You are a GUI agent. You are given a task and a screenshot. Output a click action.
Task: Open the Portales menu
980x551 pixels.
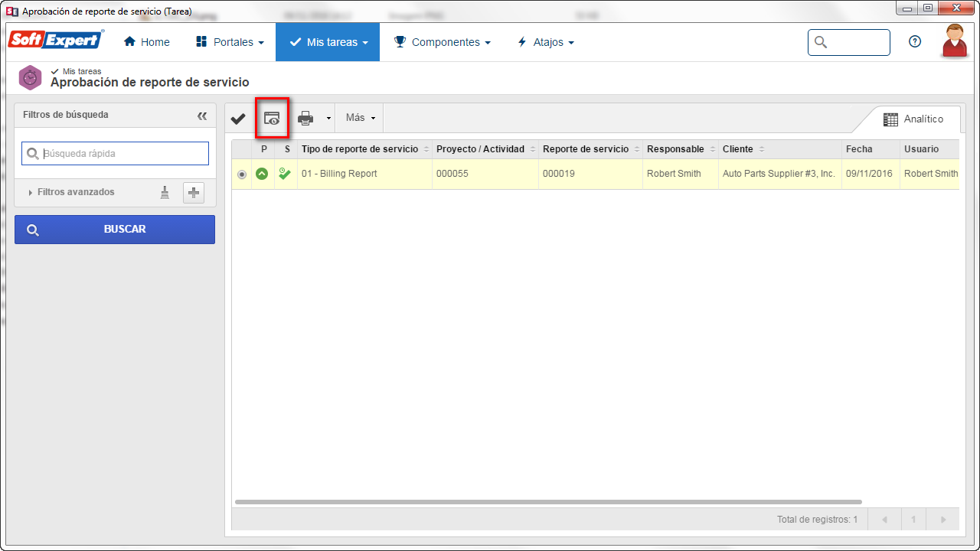tap(230, 42)
